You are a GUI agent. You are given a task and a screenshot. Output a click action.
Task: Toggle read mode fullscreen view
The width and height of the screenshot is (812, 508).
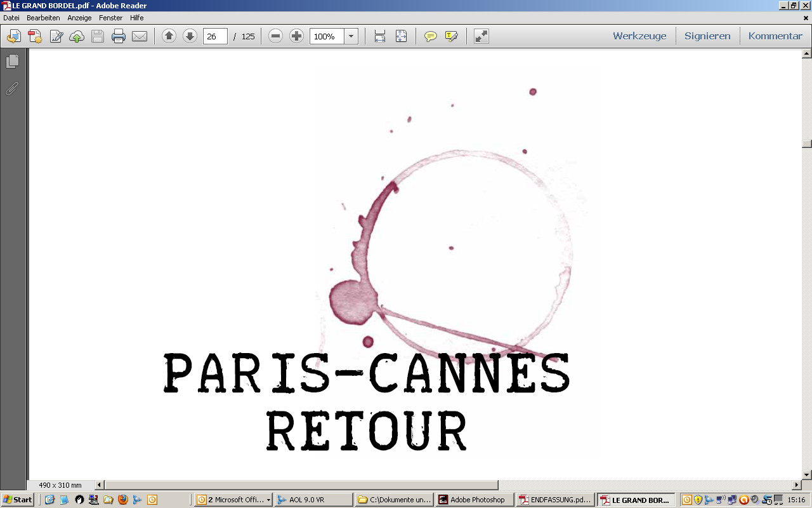point(481,36)
